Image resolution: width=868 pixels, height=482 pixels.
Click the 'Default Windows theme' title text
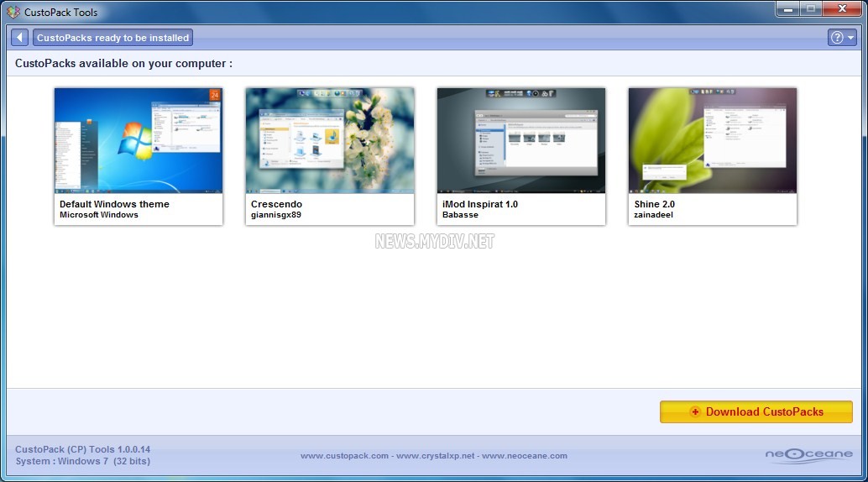115,204
